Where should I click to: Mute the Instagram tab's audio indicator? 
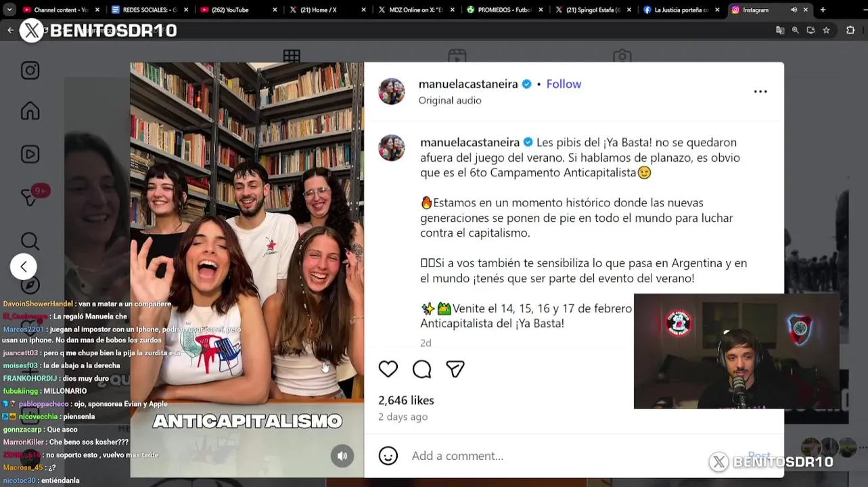coord(794,10)
